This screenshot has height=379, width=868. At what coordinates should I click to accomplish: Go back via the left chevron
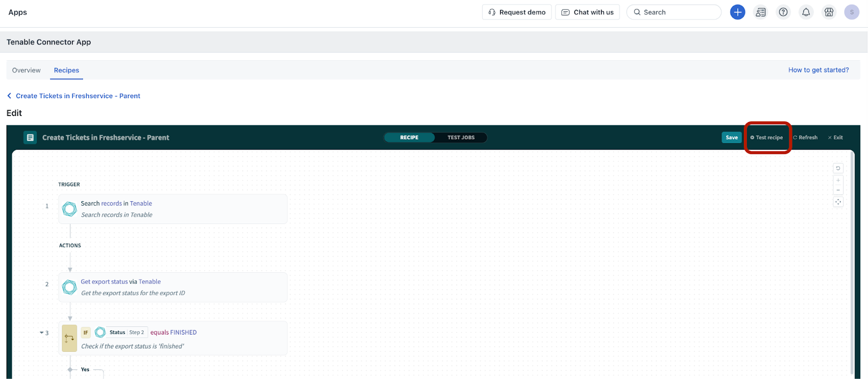click(9, 96)
